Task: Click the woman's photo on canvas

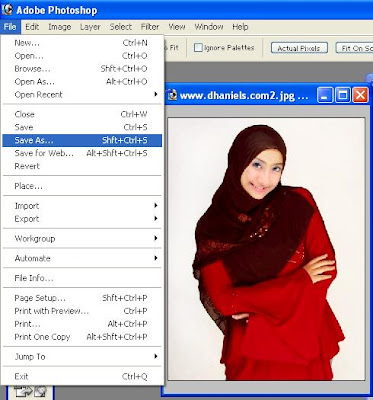Action: click(x=266, y=249)
